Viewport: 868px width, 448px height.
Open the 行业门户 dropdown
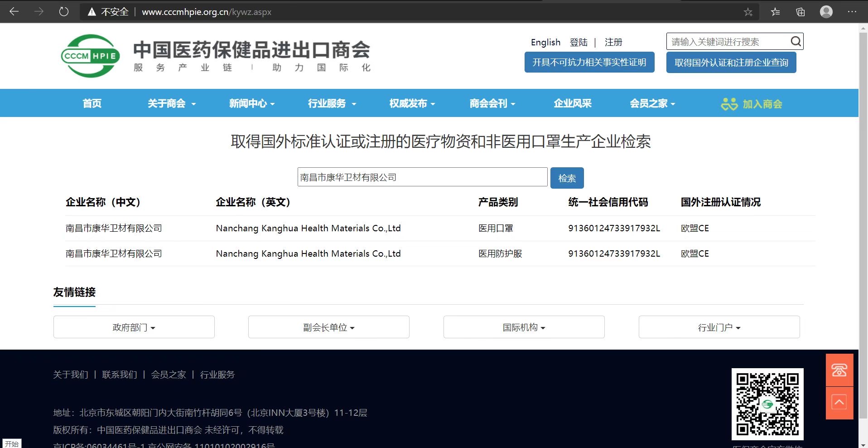(719, 327)
